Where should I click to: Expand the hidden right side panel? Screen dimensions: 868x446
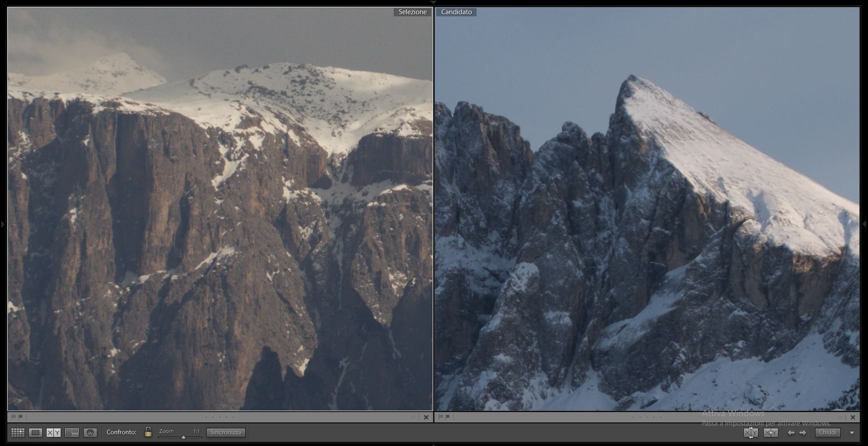point(865,224)
